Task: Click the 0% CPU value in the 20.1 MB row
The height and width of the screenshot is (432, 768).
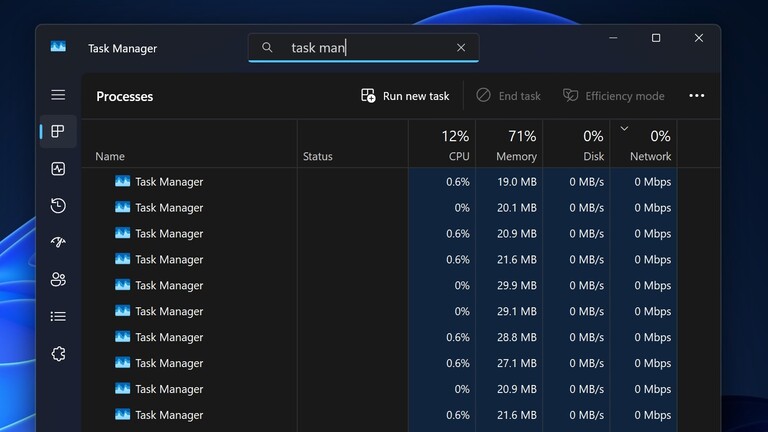Action: 462,208
